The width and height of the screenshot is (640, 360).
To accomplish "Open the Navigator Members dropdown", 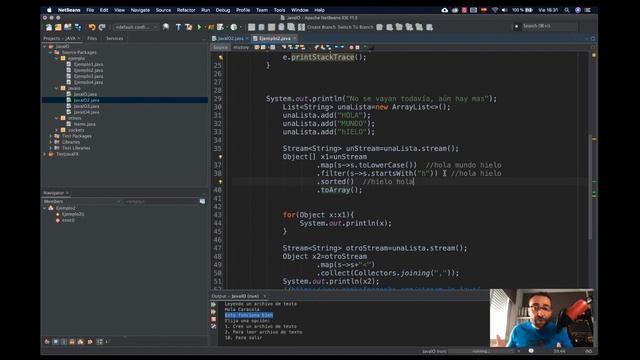I will (x=82, y=201).
